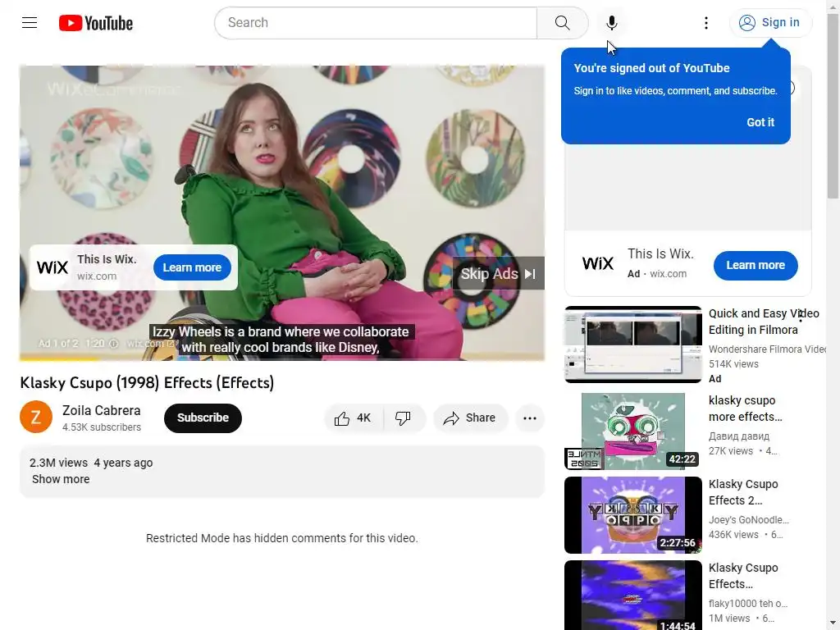Click the 4.53K subscribers text

pyautogui.click(x=101, y=427)
